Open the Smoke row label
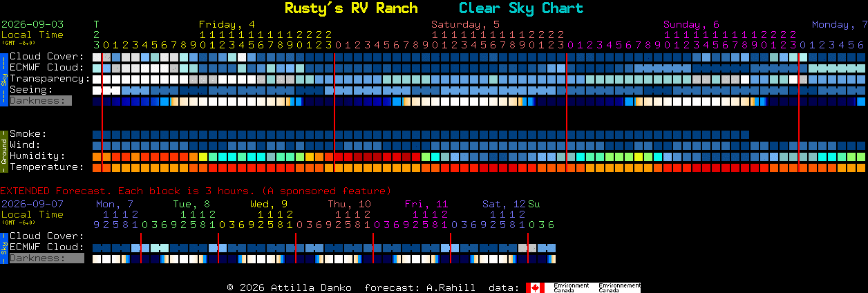 (x=28, y=134)
